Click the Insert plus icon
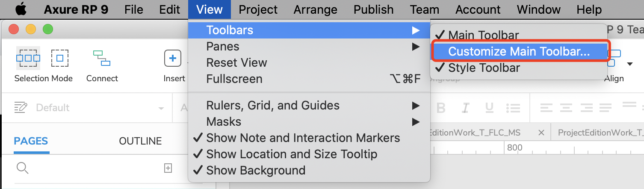Screen dimensions: 644x189 coord(173,58)
